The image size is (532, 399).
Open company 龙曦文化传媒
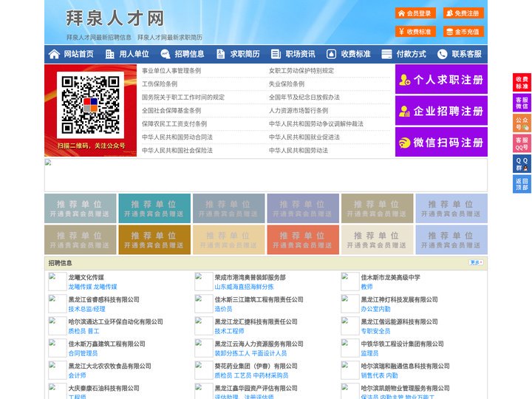pos(86,277)
